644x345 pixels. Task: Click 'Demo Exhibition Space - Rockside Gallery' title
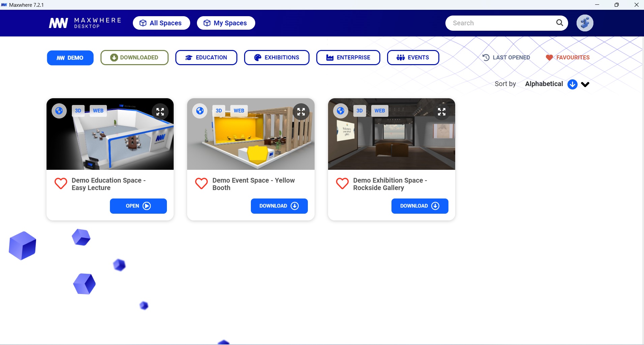pos(390,184)
